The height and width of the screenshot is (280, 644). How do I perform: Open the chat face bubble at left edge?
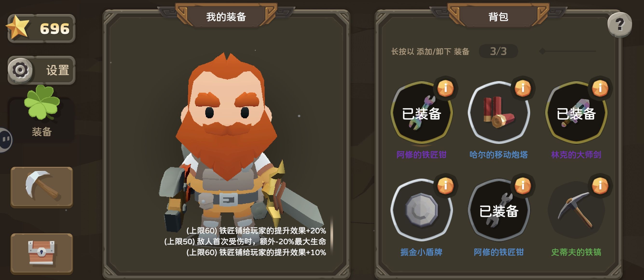[6, 140]
